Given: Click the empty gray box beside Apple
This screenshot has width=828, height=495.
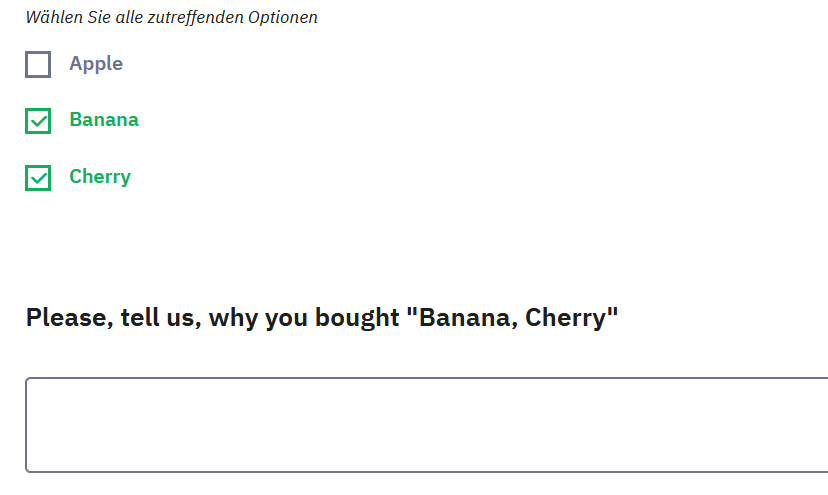Looking at the screenshot, I should (x=38, y=65).
